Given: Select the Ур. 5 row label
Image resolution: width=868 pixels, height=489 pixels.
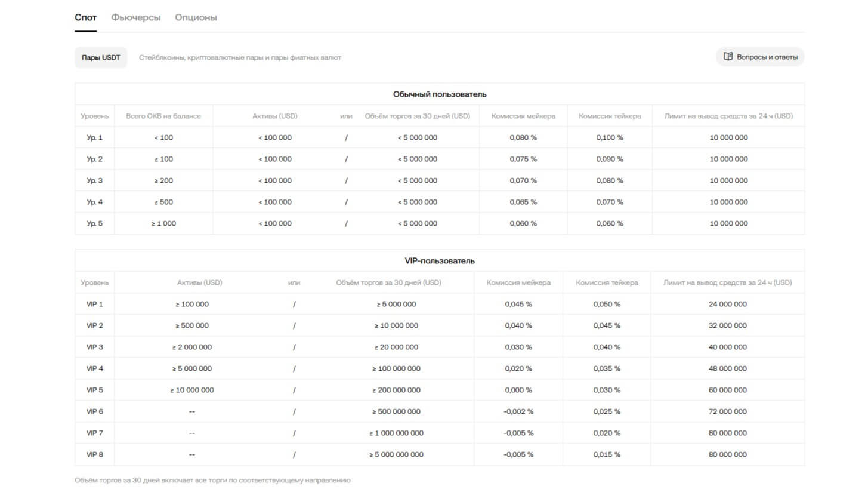Looking at the screenshot, I should (x=94, y=223).
